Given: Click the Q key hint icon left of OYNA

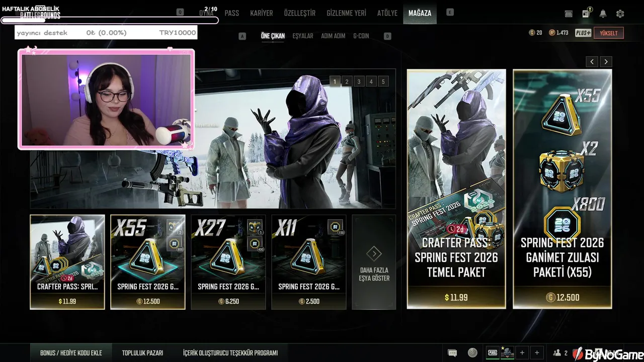Looking at the screenshot, I should pyautogui.click(x=180, y=12).
